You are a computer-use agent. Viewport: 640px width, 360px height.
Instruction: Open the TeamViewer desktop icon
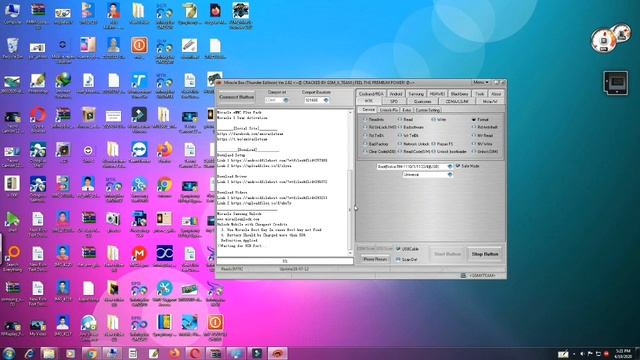click(x=139, y=151)
